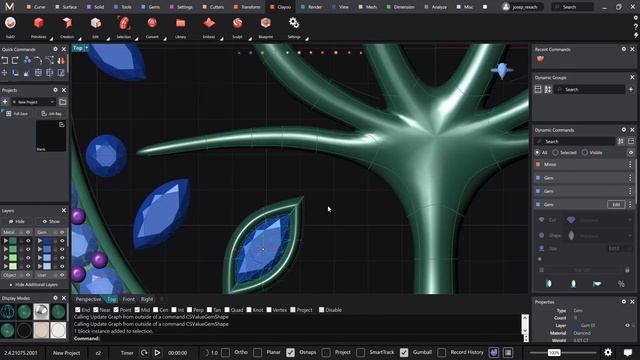
Task: Expand the Primitives tool flyout arrow
Action: coord(51,39)
